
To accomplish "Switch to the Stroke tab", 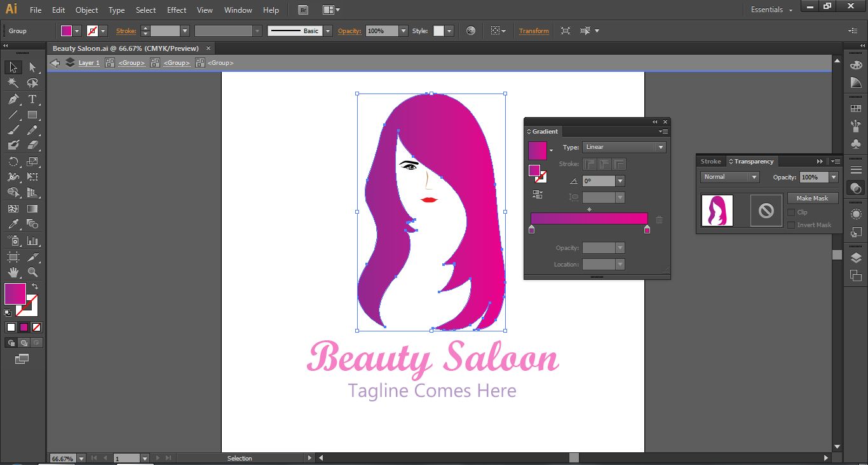I will point(710,162).
